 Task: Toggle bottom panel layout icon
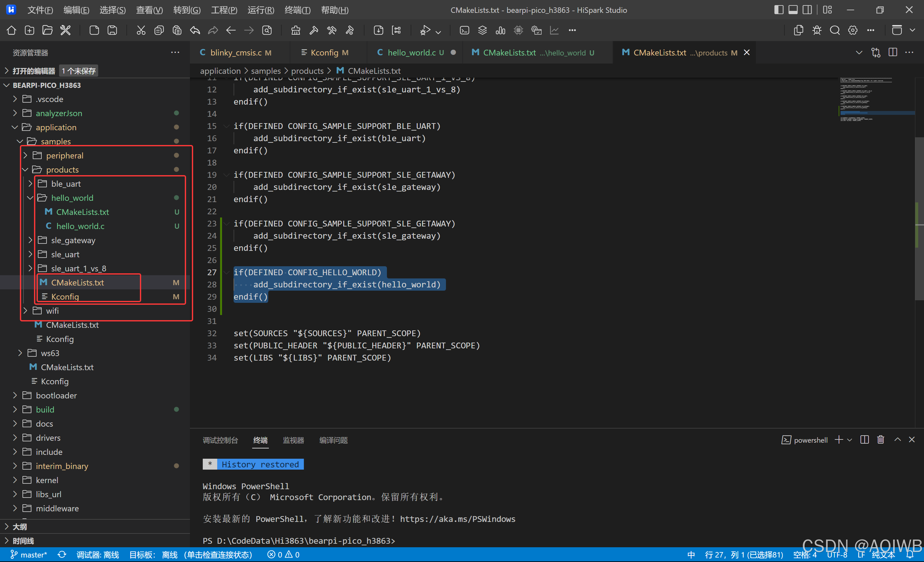793,10
